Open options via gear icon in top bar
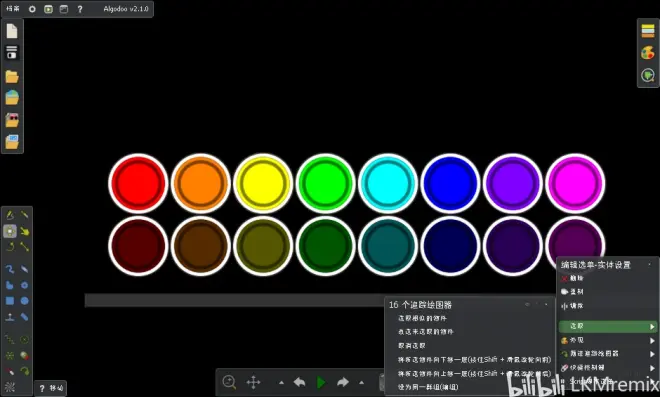Viewport: 660px width, 397px height. (x=32, y=9)
